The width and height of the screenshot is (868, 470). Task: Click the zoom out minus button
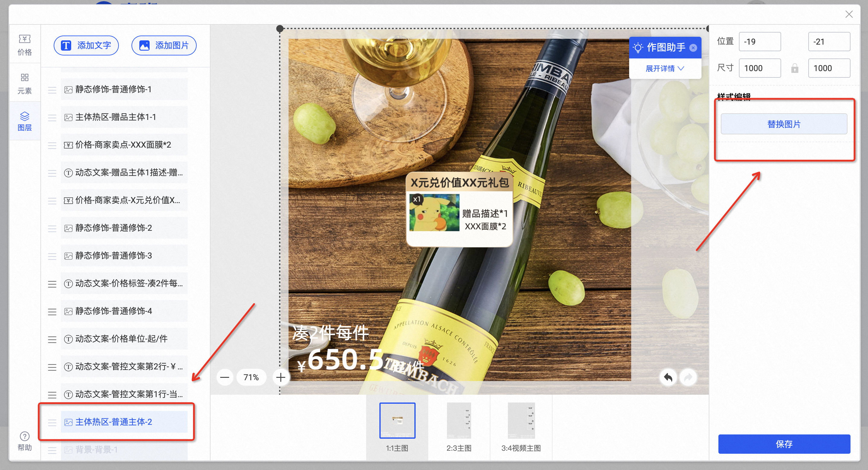(225, 377)
